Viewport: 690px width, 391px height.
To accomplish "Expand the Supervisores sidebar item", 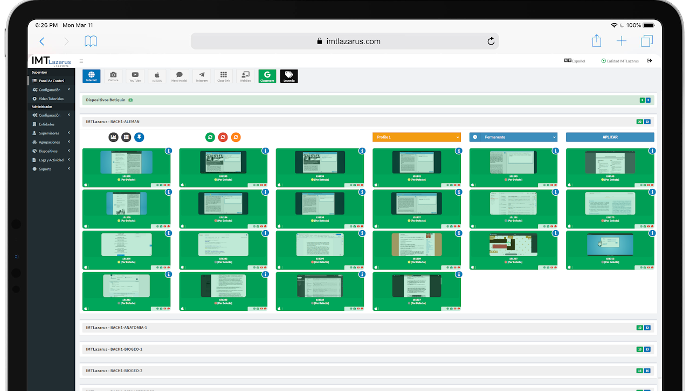I will tap(51, 133).
